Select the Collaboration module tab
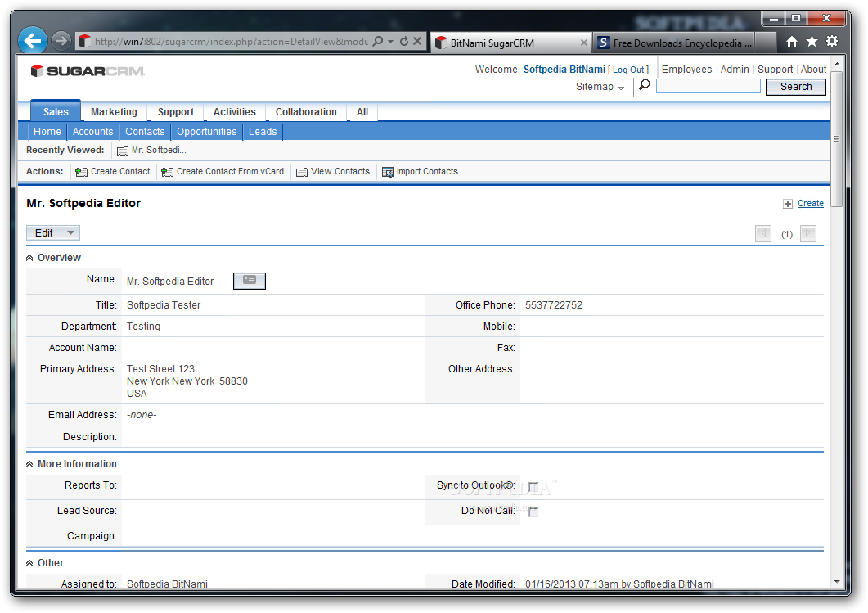 coord(306,112)
